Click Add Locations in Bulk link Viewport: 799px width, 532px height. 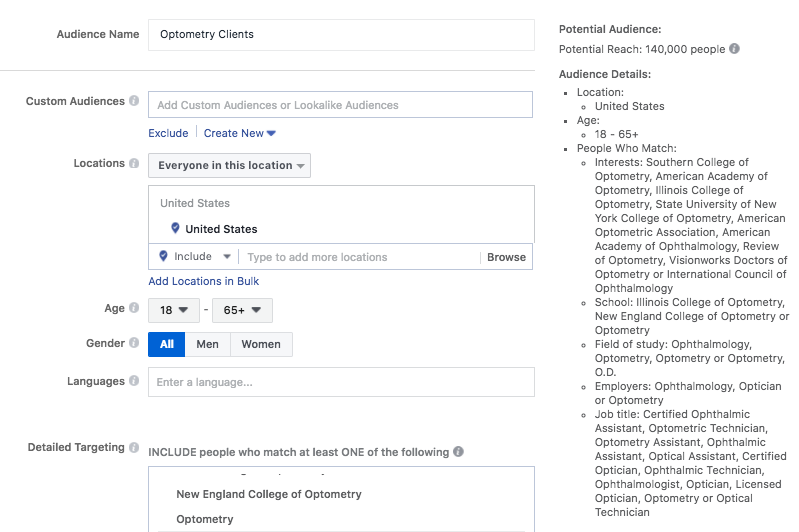pyautogui.click(x=203, y=281)
